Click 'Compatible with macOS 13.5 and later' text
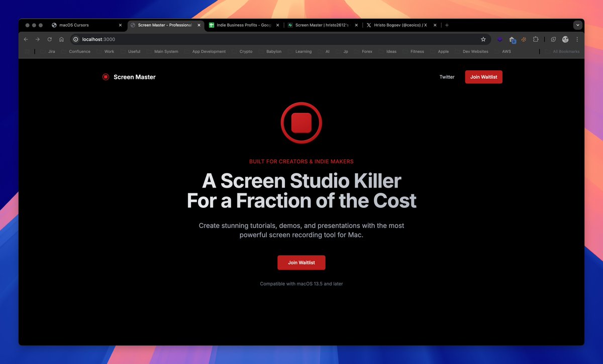The image size is (603, 364). [301, 284]
